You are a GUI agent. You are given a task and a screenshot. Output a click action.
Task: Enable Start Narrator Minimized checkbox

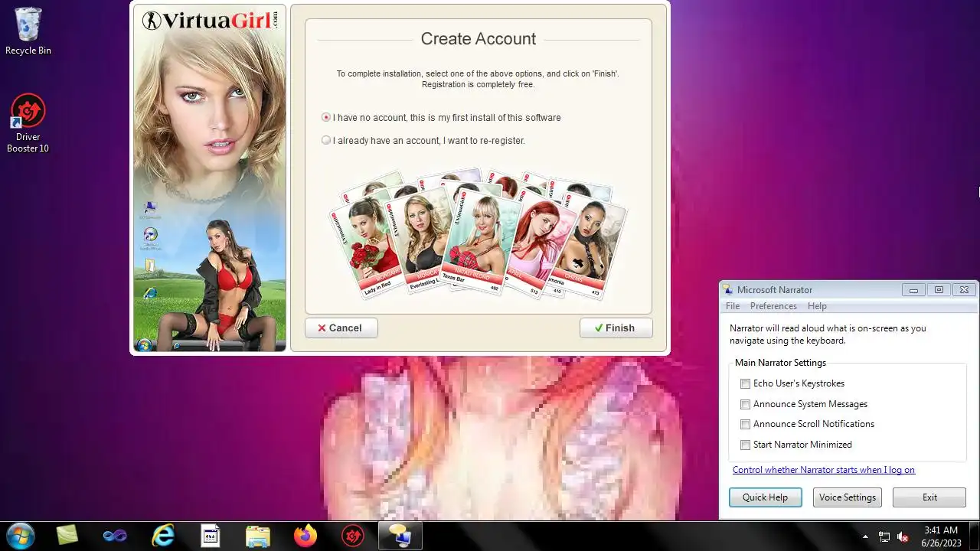(x=745, y=445)
